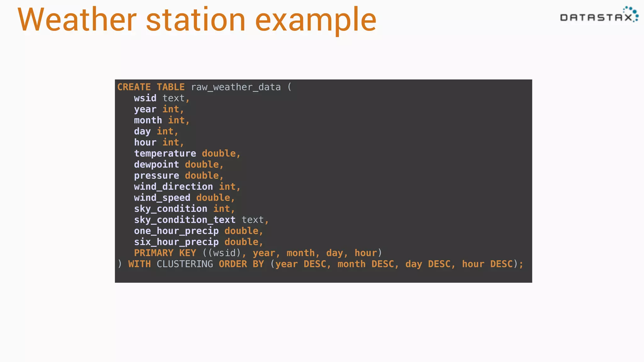Click the 'one_hour_precip double,' code line
Screen dimensions: 644x362
pos(198,231)
